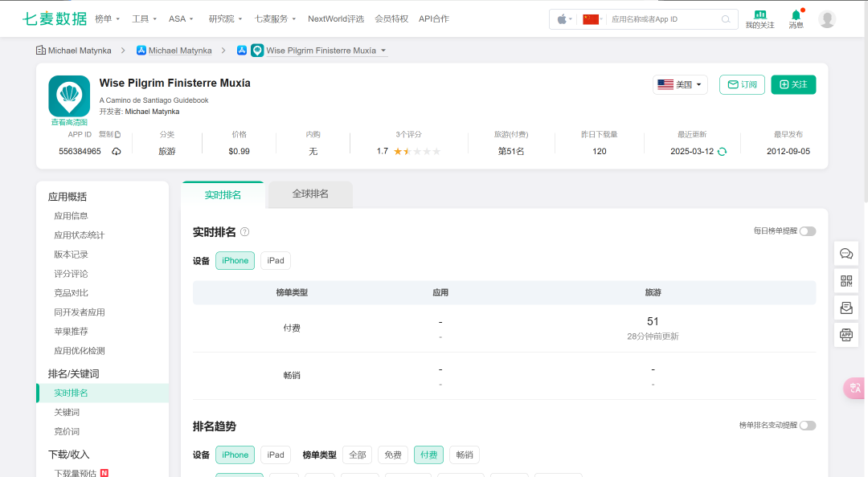This screenshot has width=868, height=477.
Task: Select iPad in 排名趋势 device options
Action: [276, 455]
